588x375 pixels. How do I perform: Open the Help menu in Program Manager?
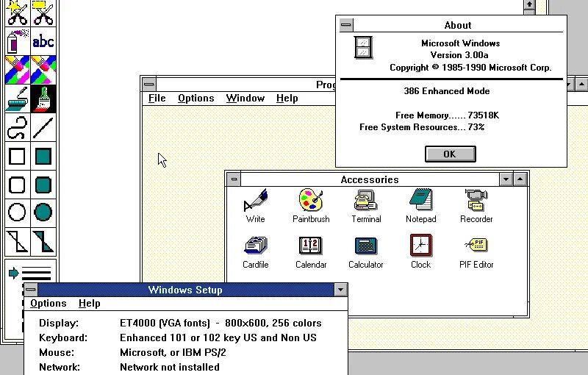(x=287, y=99)
